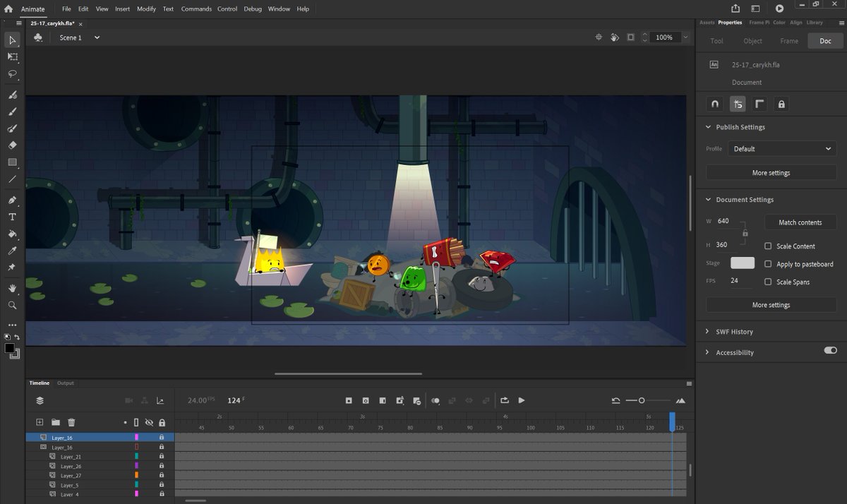847x504 pixels.
Task: Click the Stage color swatch
Action: [742, 263]
